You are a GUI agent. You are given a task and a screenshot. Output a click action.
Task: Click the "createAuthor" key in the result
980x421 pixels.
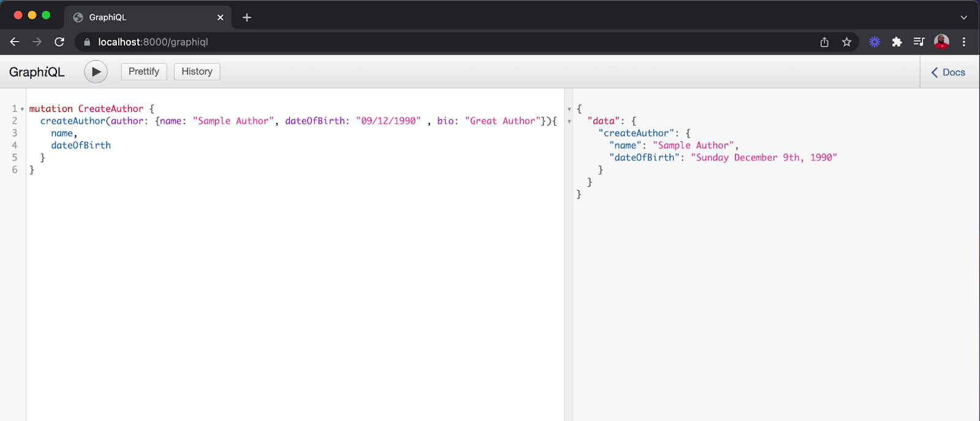(636, 133)
